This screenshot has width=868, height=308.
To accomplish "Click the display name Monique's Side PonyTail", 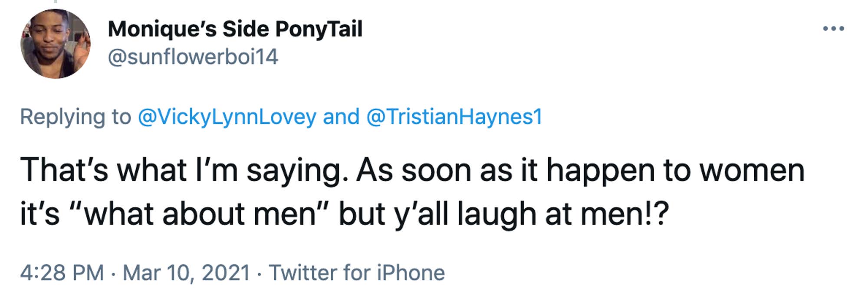I will coord(234,29).
